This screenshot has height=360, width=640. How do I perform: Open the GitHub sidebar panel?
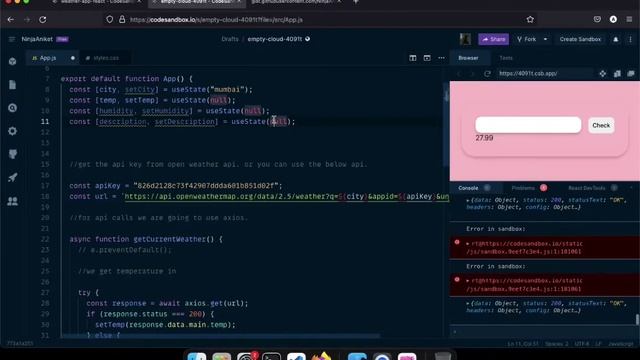pos(13,154)
